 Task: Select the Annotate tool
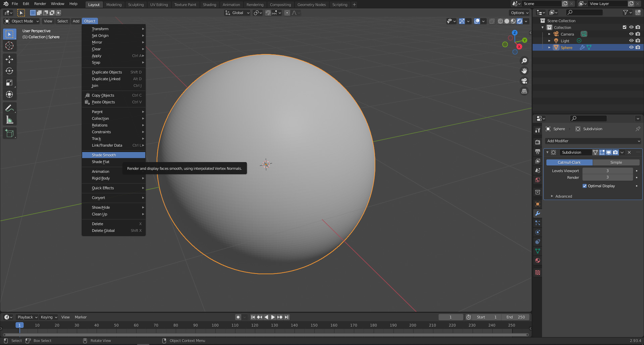click(x=9, y=108)
